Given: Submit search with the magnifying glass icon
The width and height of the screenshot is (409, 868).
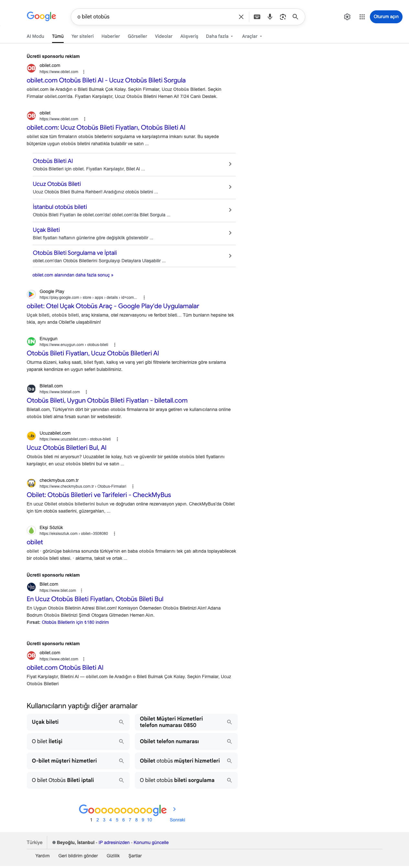Looking at the screenshot, I should (295, 17).
